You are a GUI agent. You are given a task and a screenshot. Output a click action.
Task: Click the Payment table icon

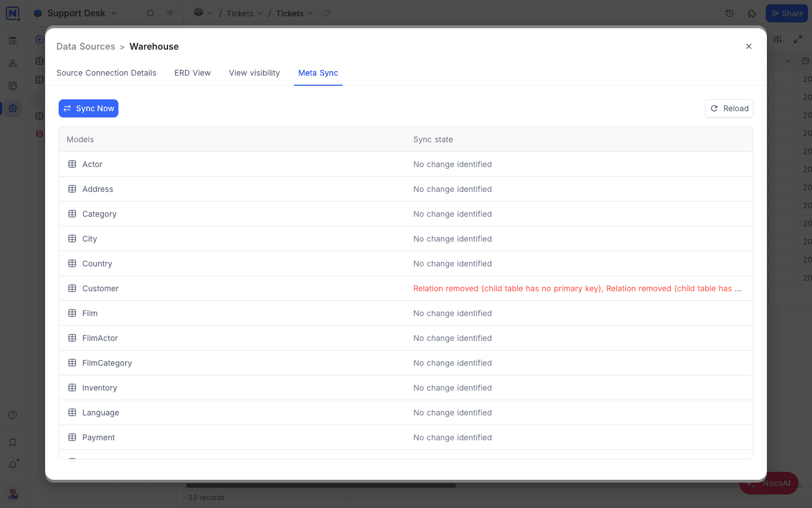(x=72, y=437)
